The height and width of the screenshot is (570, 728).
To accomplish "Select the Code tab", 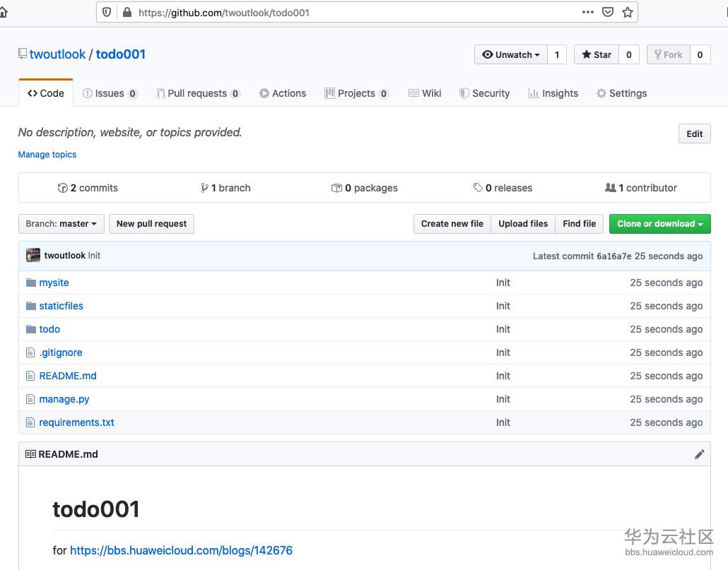I will point(45,93).
